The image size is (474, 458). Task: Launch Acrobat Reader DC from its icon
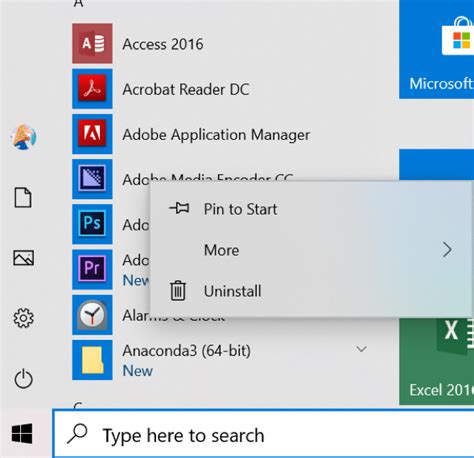click(x=92, y=89)
